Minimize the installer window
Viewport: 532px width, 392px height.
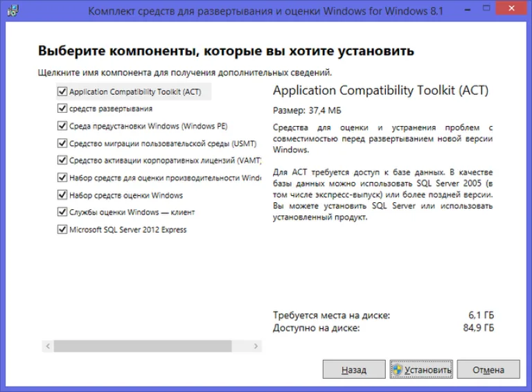pos(468,9)
